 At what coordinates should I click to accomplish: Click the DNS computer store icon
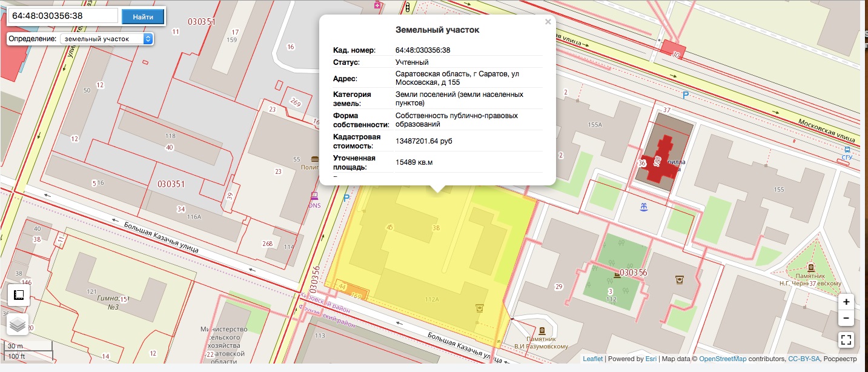(314, 196)
